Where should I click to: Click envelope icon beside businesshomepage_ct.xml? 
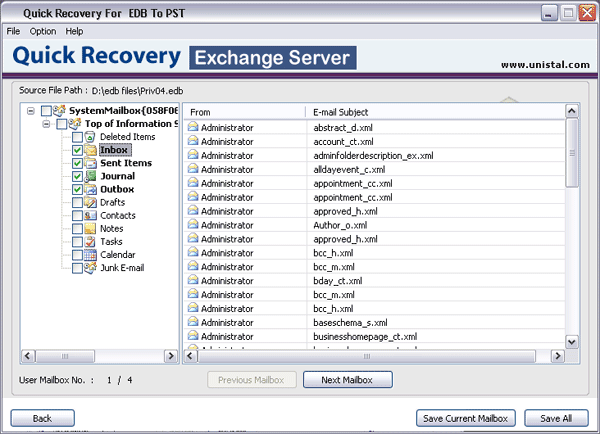(193, 336)
